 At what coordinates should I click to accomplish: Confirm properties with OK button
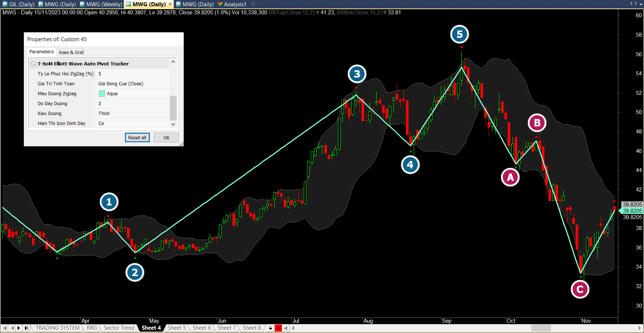166,137
